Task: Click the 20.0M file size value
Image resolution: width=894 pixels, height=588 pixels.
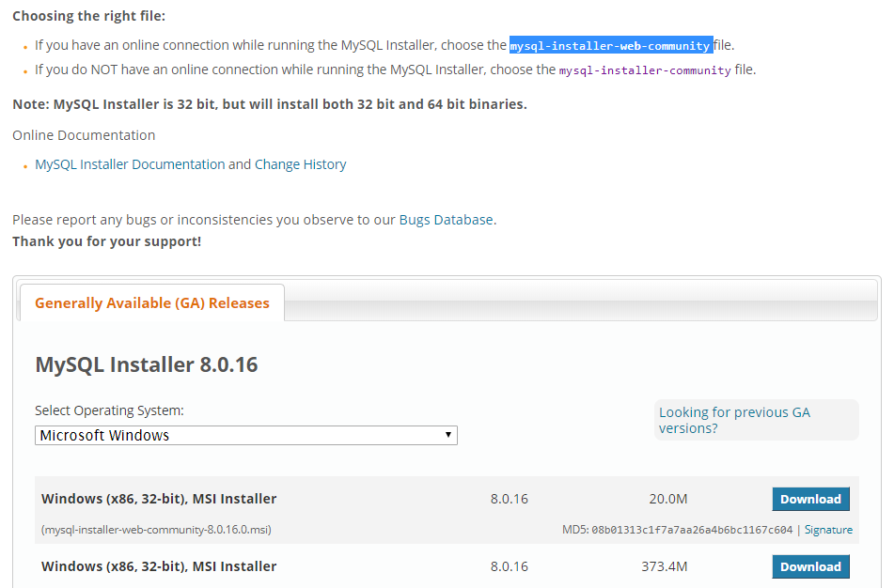Action: 668,499
